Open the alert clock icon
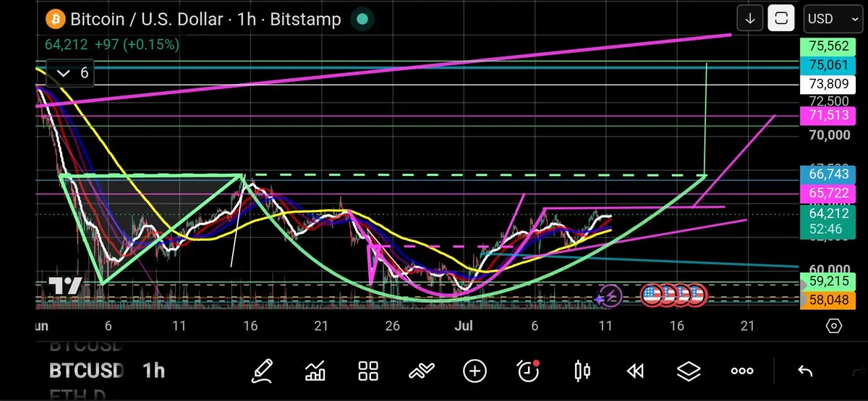 528,371
